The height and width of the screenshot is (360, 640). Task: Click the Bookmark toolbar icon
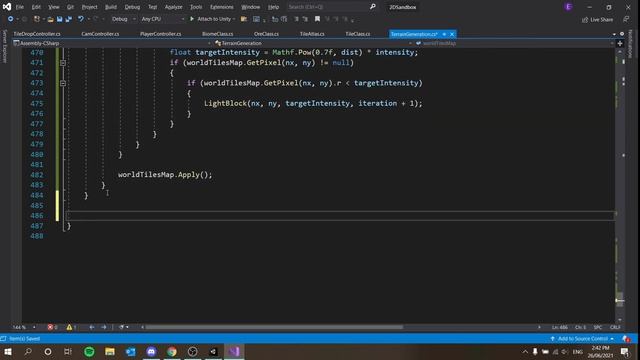(317, 19)
